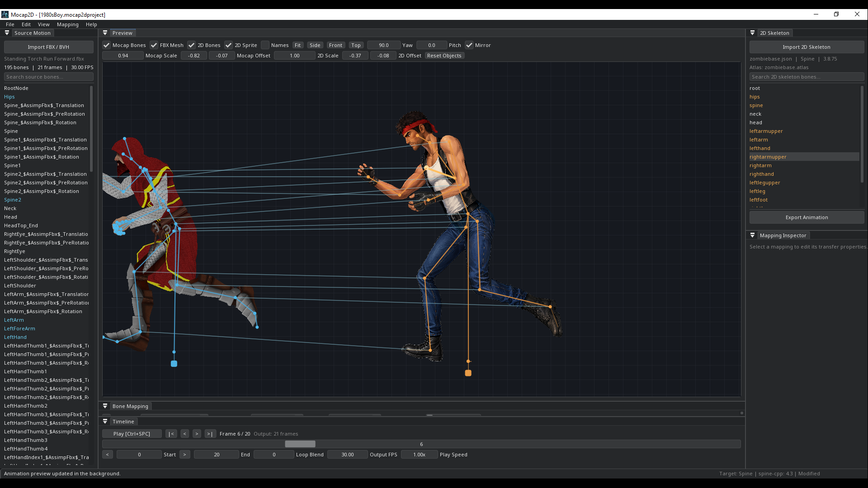Toggle the Mirror checkbox
This screenshot has height=488, width=868.
click(x=469, y=45)
